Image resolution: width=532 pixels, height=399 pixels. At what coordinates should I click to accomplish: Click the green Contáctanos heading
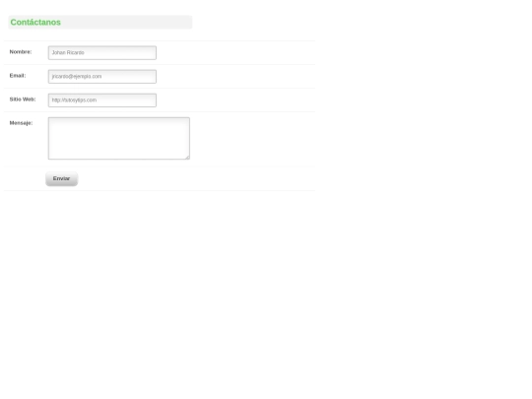[35, 23]
